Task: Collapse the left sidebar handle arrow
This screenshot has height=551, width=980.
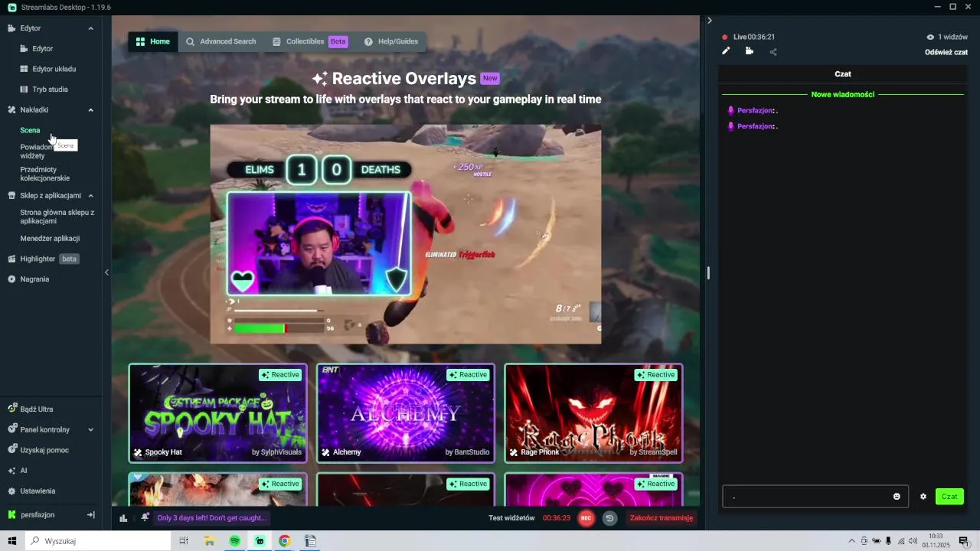Action: pos(106,272)
